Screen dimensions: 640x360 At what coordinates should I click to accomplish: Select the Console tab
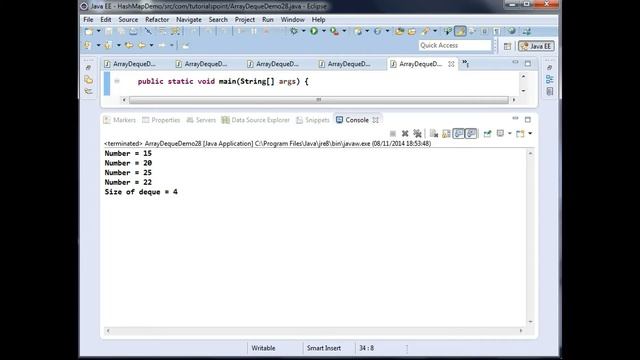(352, 120)
